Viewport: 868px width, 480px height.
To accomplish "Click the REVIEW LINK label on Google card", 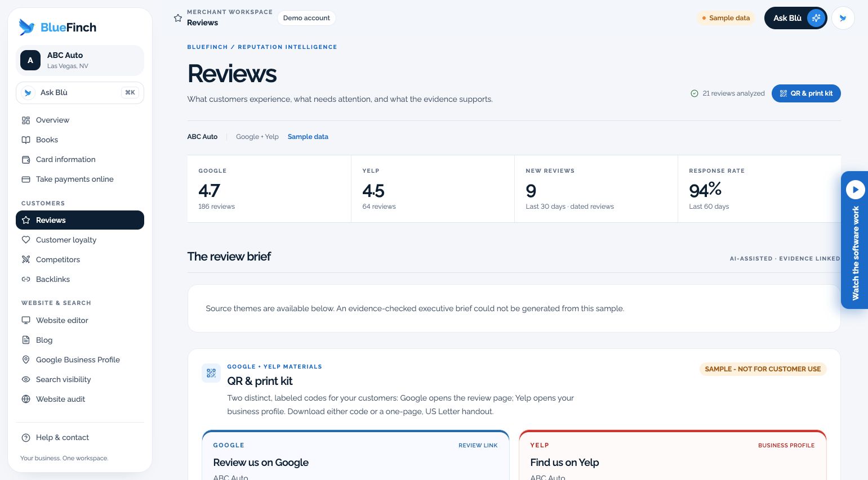I will pos(478,446).
